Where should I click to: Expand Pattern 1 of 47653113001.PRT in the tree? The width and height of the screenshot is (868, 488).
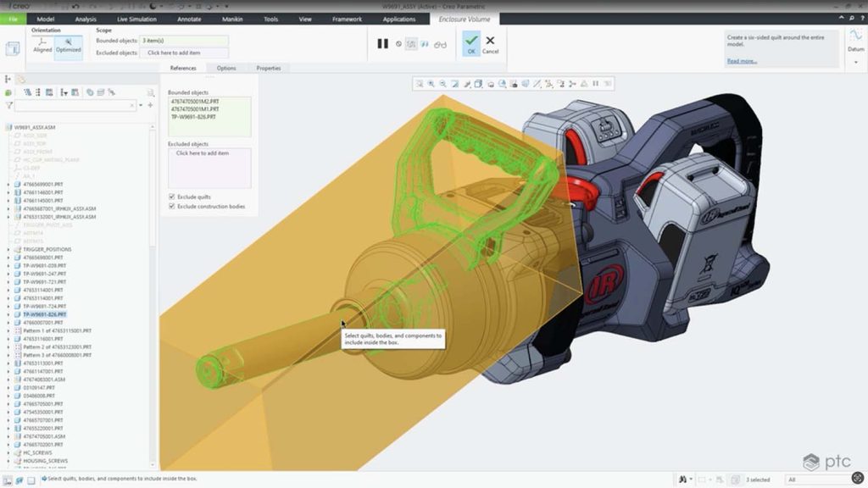[8, 330]
